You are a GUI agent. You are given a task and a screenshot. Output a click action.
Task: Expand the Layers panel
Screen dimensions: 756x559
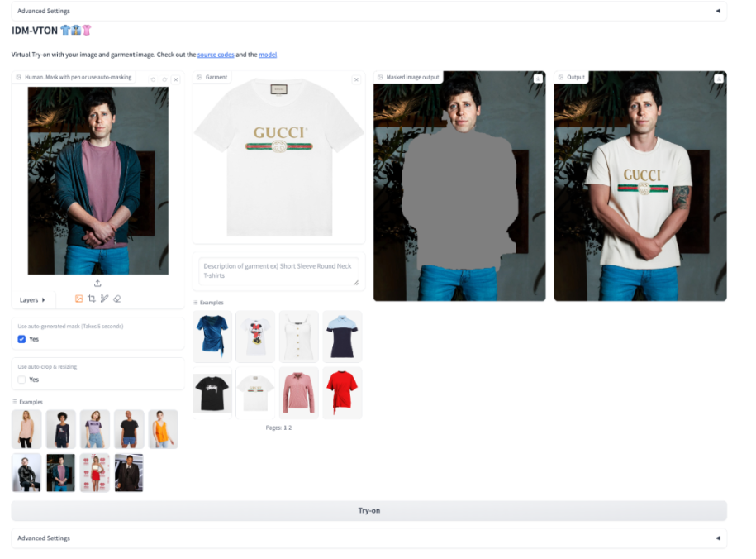pos(33,299)
